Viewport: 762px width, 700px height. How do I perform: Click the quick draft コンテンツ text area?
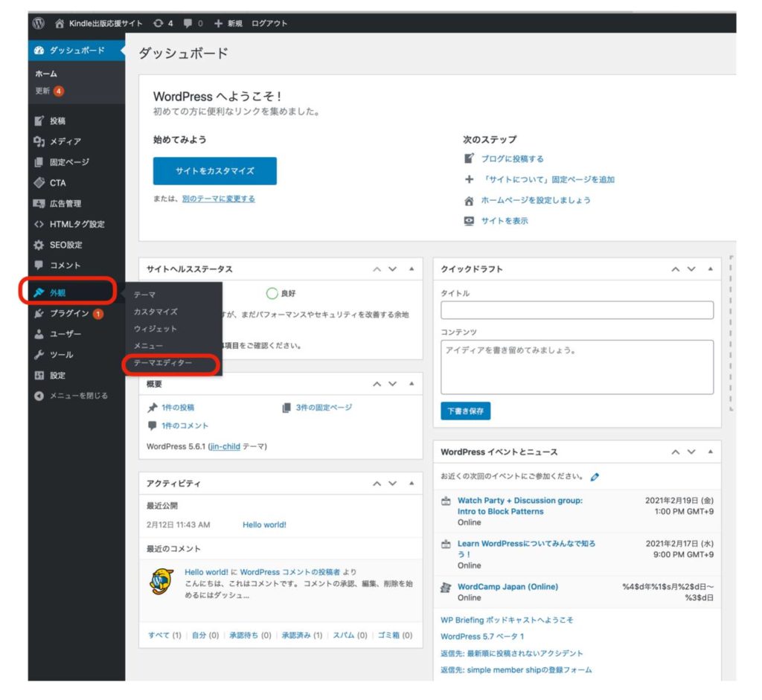click(577, 367)
